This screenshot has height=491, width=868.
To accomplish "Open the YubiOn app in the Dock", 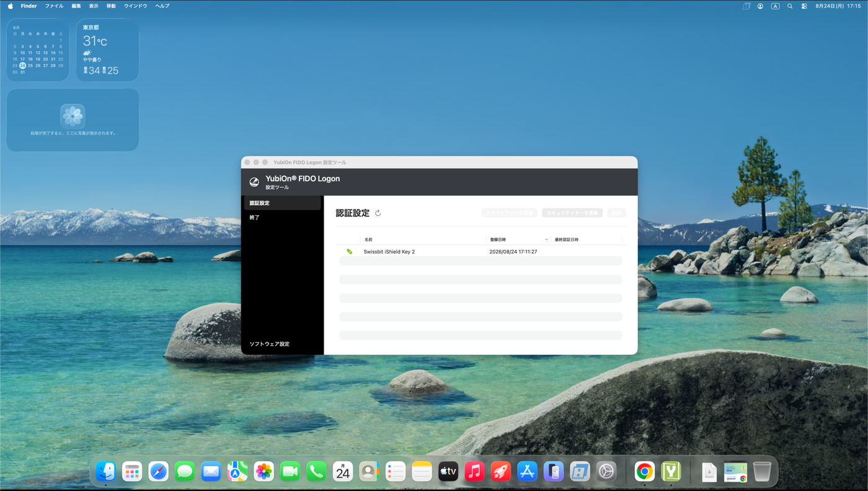I will (x=671, y=472).
